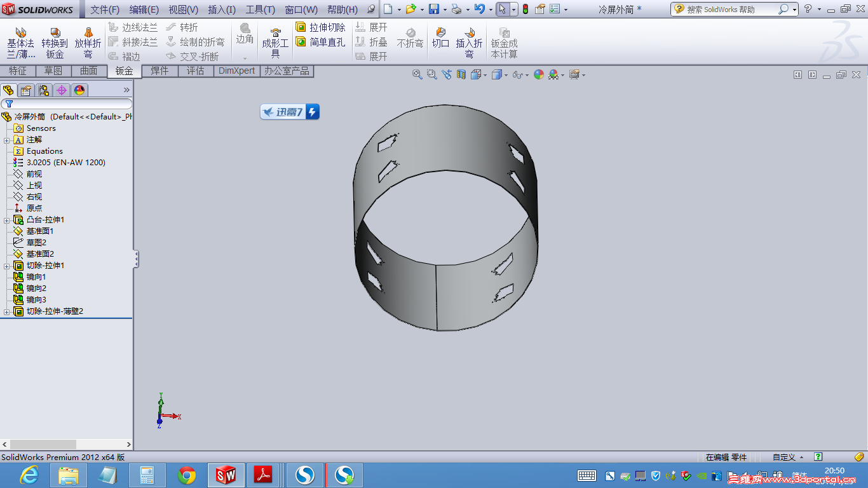868x488 pixels.
Task: Expand the 凸台-拉伸1 feature node
Action: pyautogui.click(x=6, y=220)
